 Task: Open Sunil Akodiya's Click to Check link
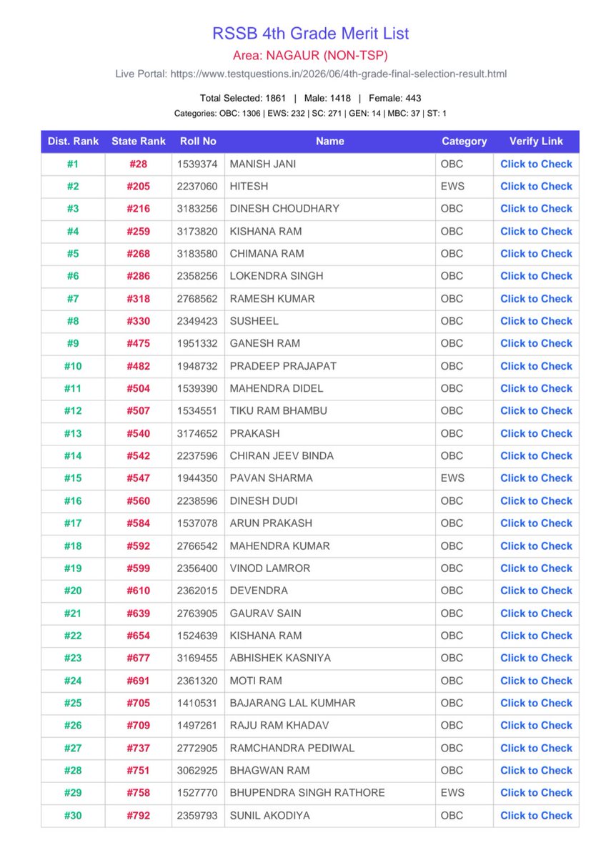(536, 815)
